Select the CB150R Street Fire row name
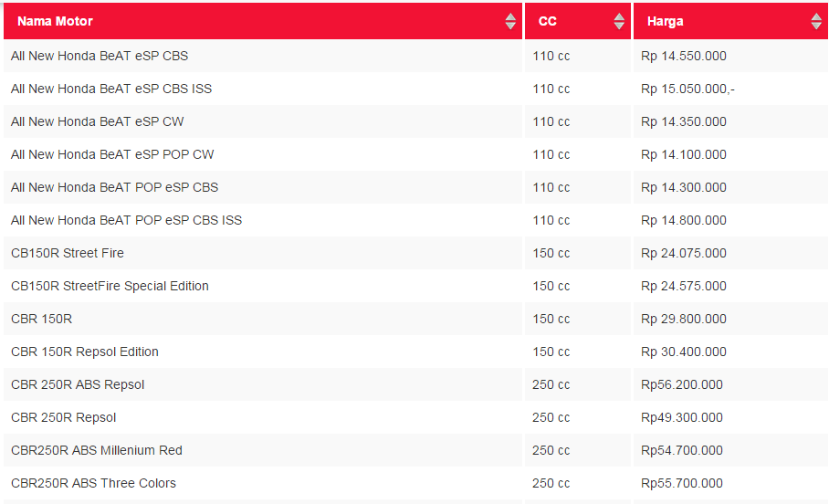829x504 pixels. coord(68,253)
